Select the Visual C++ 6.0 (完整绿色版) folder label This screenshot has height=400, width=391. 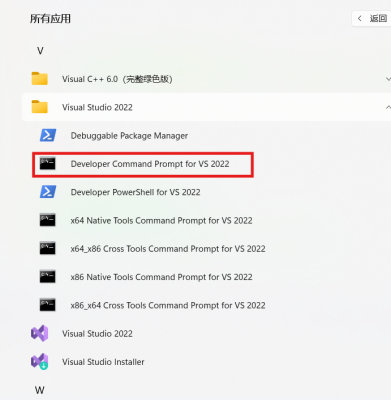117,79
